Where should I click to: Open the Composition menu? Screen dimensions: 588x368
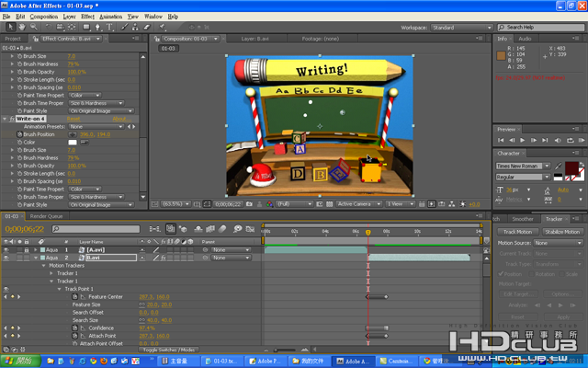coord(44,17)
